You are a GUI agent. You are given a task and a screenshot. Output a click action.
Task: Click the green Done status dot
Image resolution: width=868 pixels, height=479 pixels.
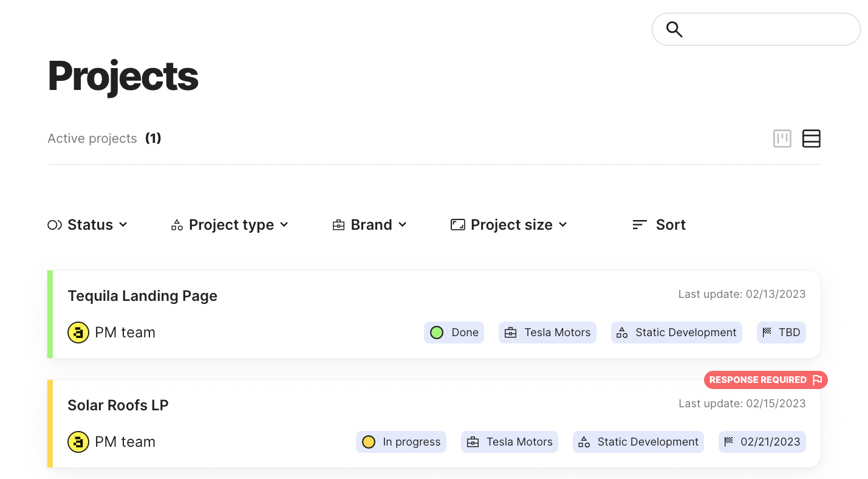[x=437, y=333]
